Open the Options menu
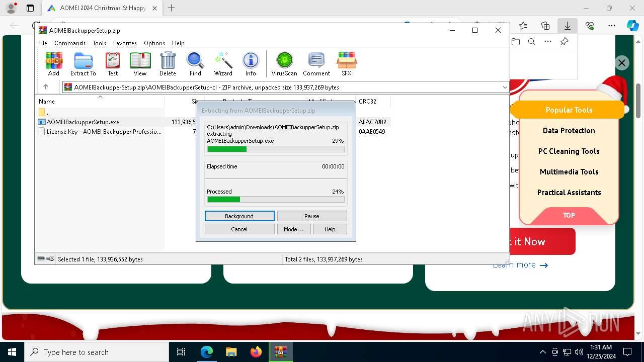 pos(154,43)
